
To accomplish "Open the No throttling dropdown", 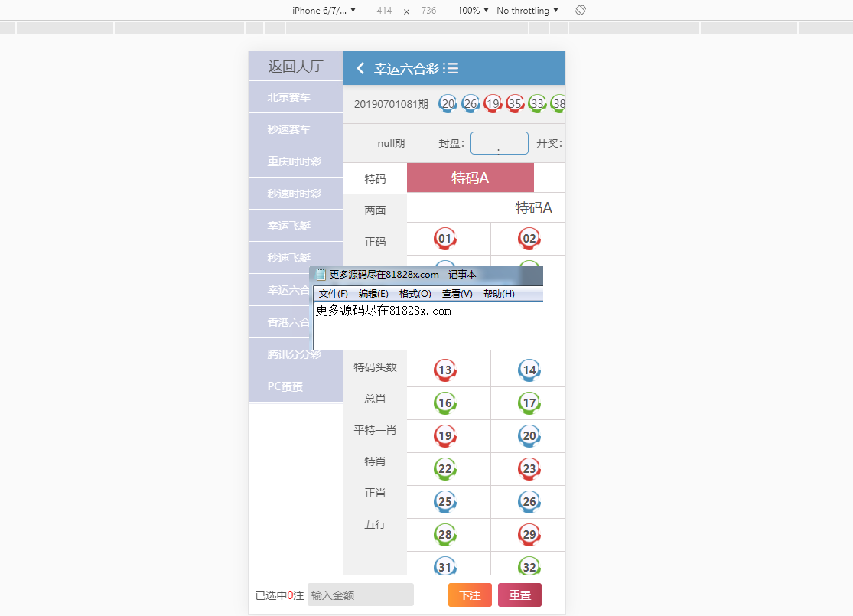I will tap(527, 11).
